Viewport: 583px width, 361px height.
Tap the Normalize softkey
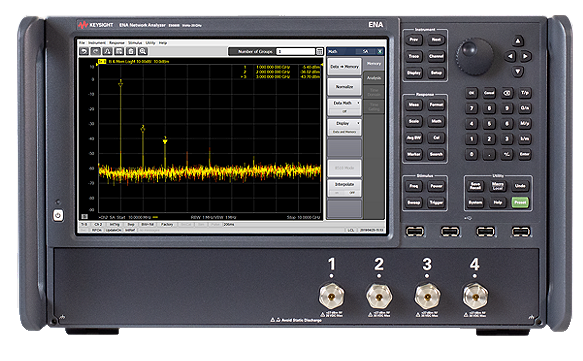[x=344, y=87]
